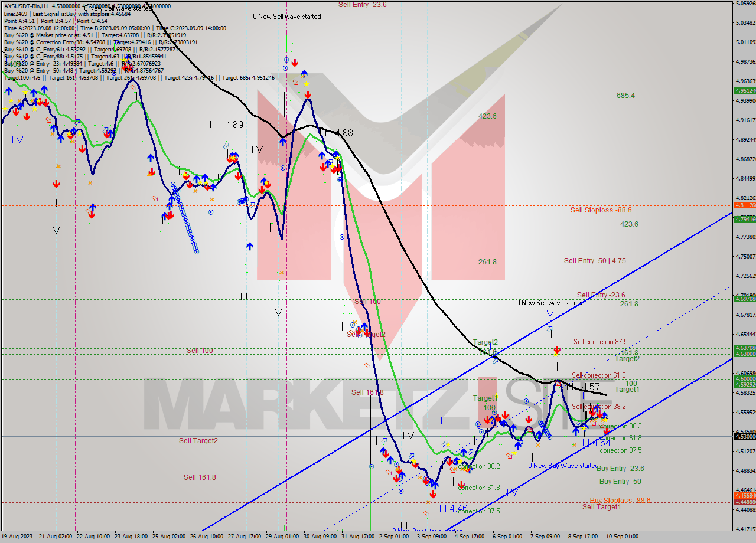
Task: Select the 'Sell correction 87.5' label
Action: pyautogui.click(x=600, y=342)
